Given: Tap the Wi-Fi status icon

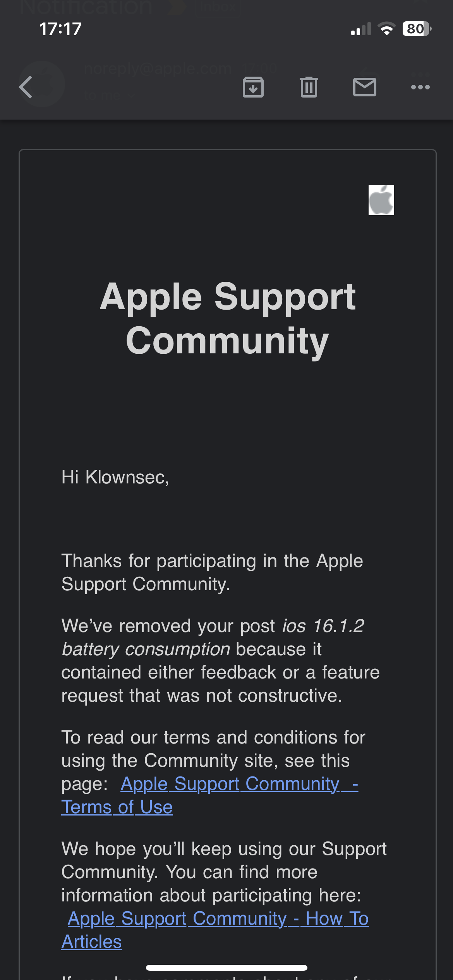Looking at the screenshot, I should [x=386, y=29].
